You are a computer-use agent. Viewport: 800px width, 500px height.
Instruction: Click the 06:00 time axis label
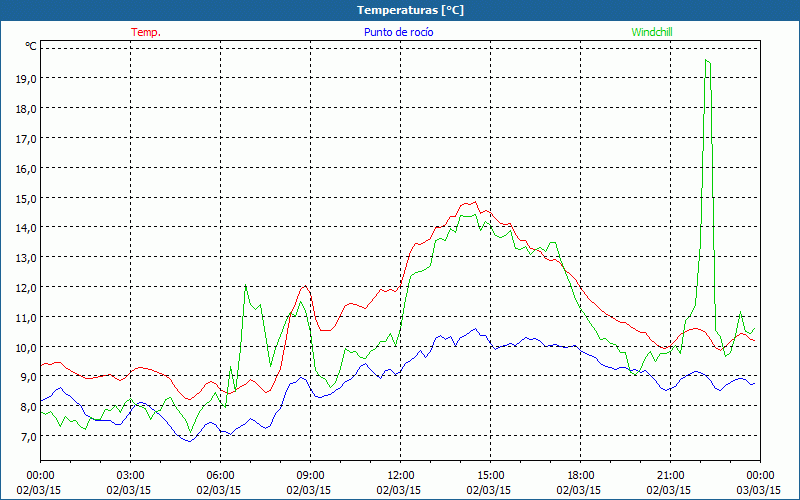click(x=220, y=476)
